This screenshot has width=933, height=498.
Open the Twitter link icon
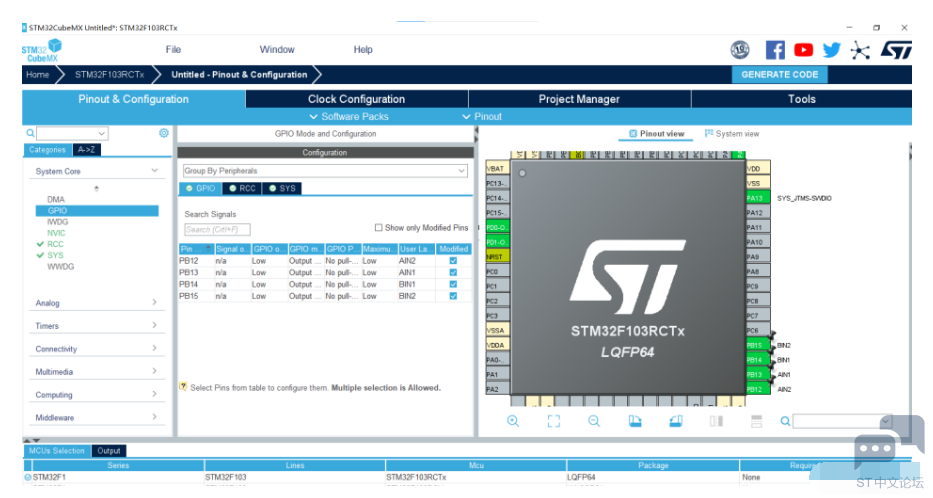point(831,50)
